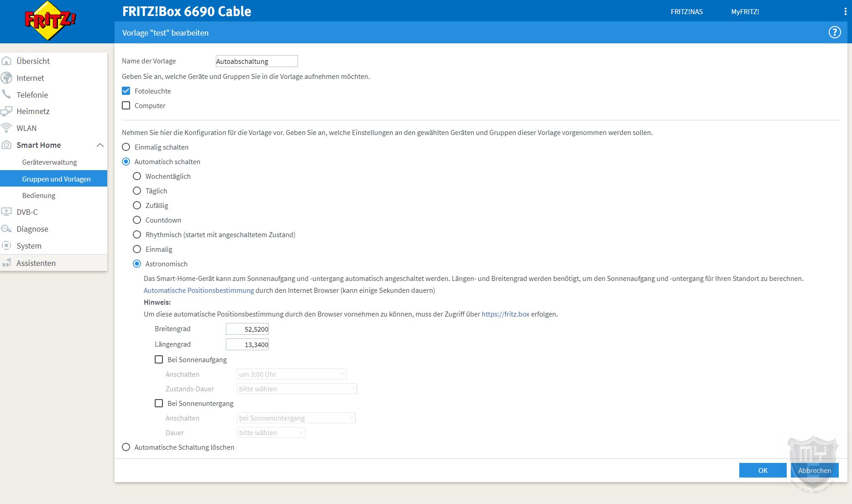
Task: Enable the Bei Sonnenaufgang checkbox
Action: (159, 360)
